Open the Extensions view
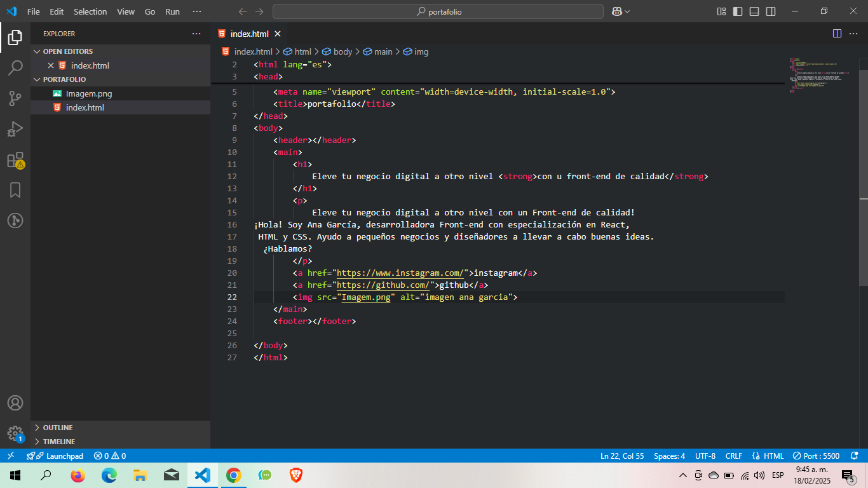 click(x=15, y=160)
